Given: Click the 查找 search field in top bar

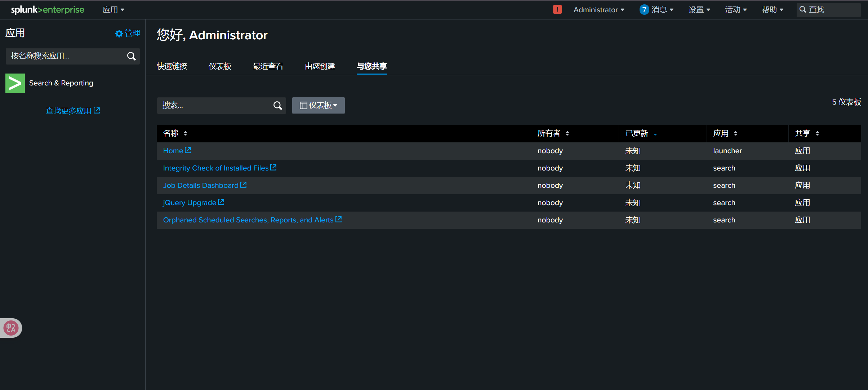Looking at the screenshot, I should point(829,10).
